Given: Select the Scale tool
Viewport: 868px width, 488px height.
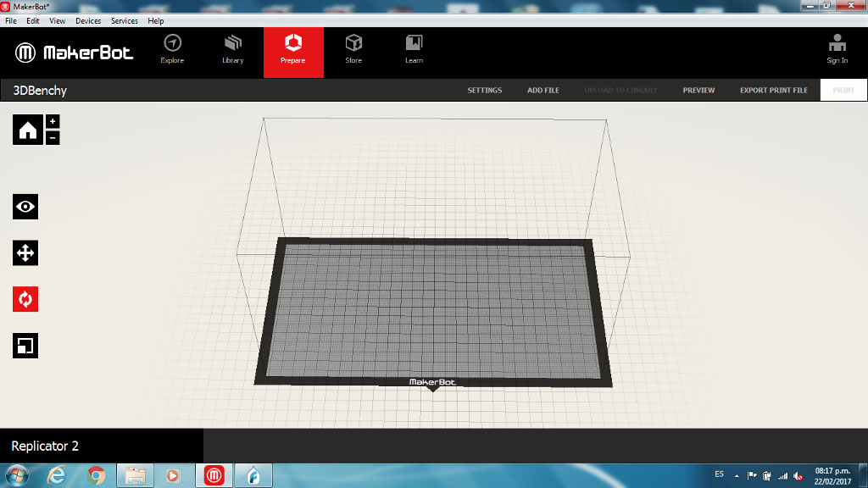Looking at the screenshot, I should point(25,346).
